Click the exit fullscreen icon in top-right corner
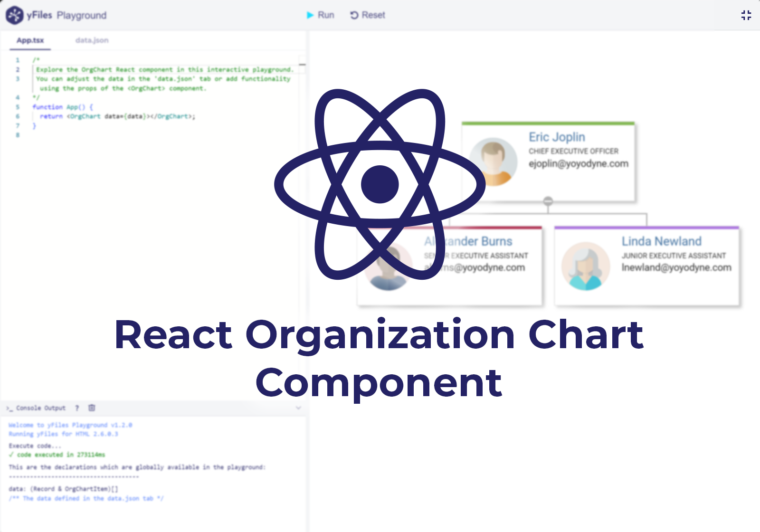 746,15
